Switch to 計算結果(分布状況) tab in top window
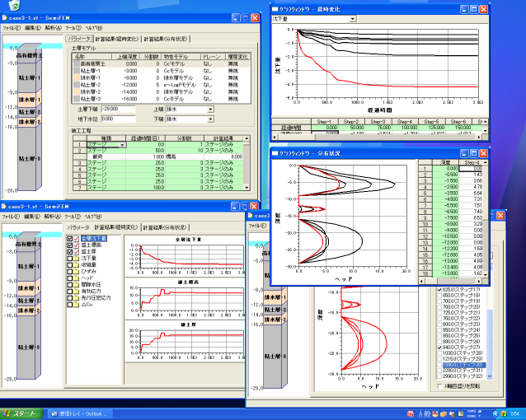The height and width of the screenshot is (420, 526). coord(166,40)
